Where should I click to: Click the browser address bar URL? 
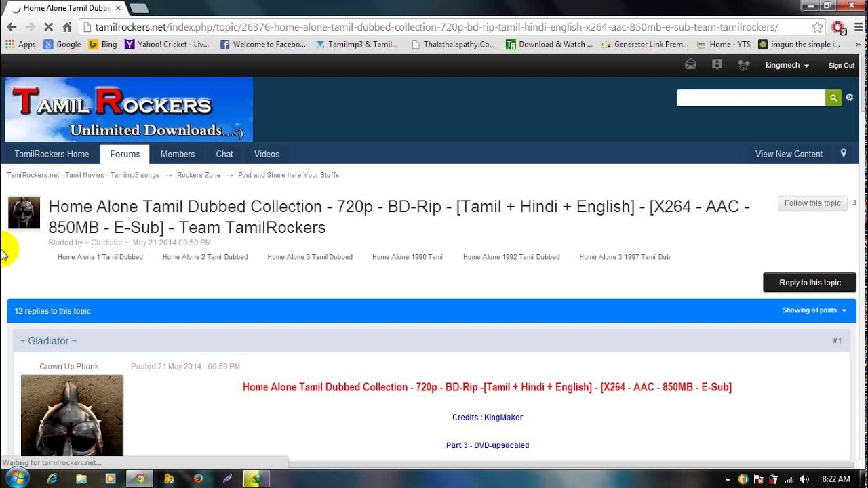pyautogui.click(x=436, y=27)
